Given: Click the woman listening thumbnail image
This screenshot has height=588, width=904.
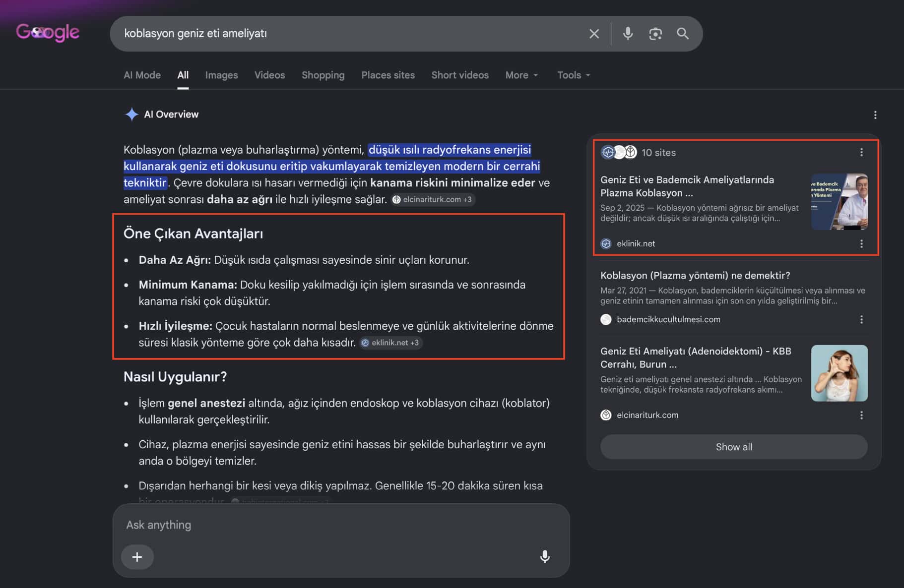Looking at the screenshot, I should pyautogui.click(x=839, y=373).
